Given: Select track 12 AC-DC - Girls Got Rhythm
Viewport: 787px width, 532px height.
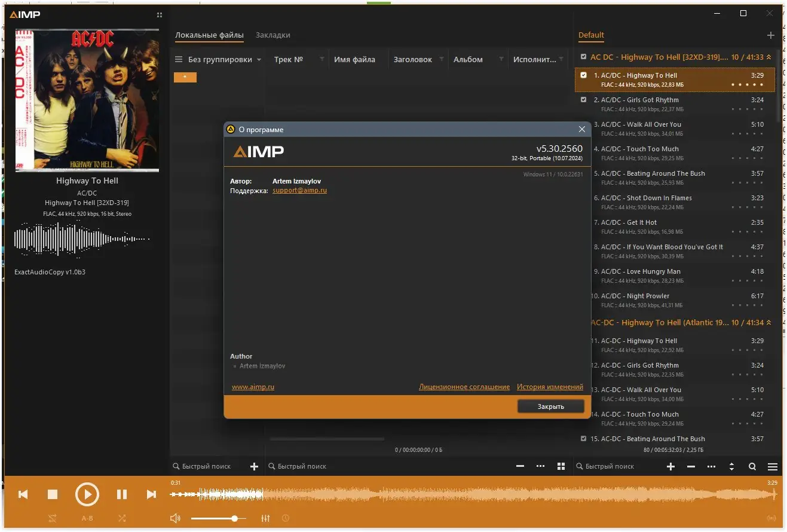Looking at the screenshot, I should click(675, 369).
